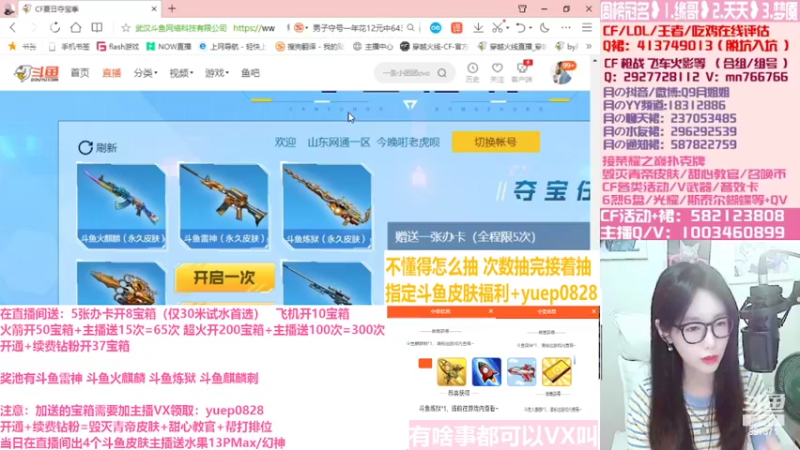Open a new tab with the plus button
Screen dimensions: 800x450
point(172,9)
